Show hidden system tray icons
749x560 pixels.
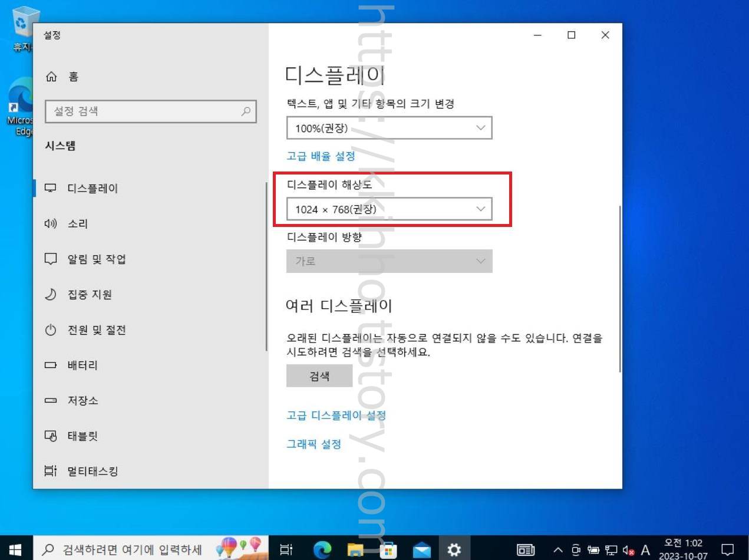[x=557, y=550]
